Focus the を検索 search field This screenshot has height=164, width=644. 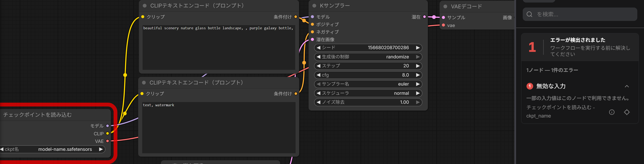(580, 14)
